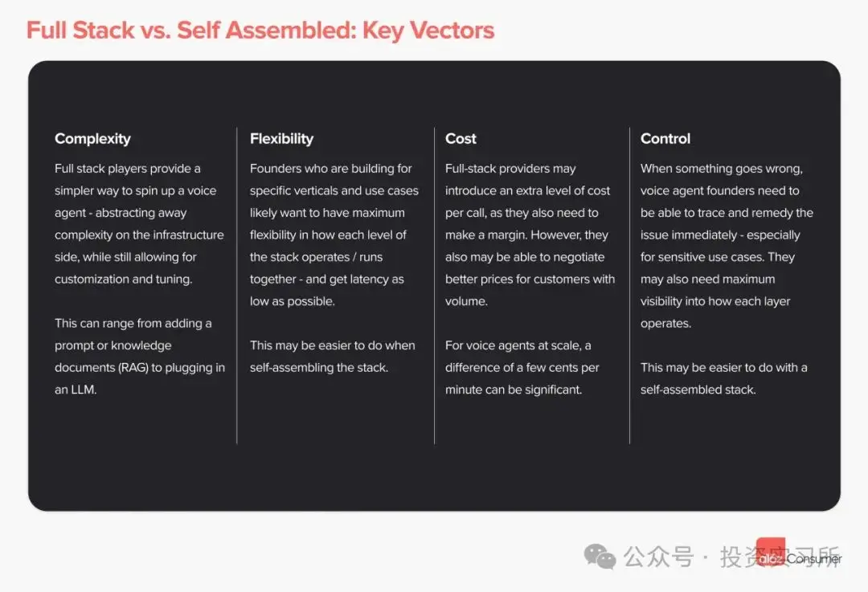Image resolution: width=868 pixels, height=592 pixels.
Task: Click the divider between Cost and Control
Action: (x=629, y=285)
